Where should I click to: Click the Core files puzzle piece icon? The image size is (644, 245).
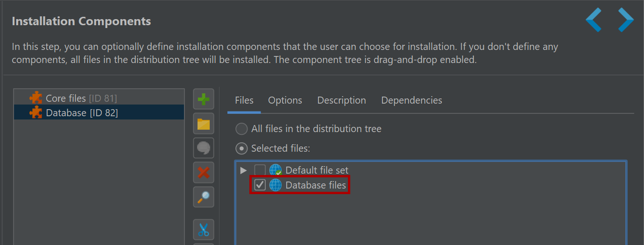click(35, 98)
